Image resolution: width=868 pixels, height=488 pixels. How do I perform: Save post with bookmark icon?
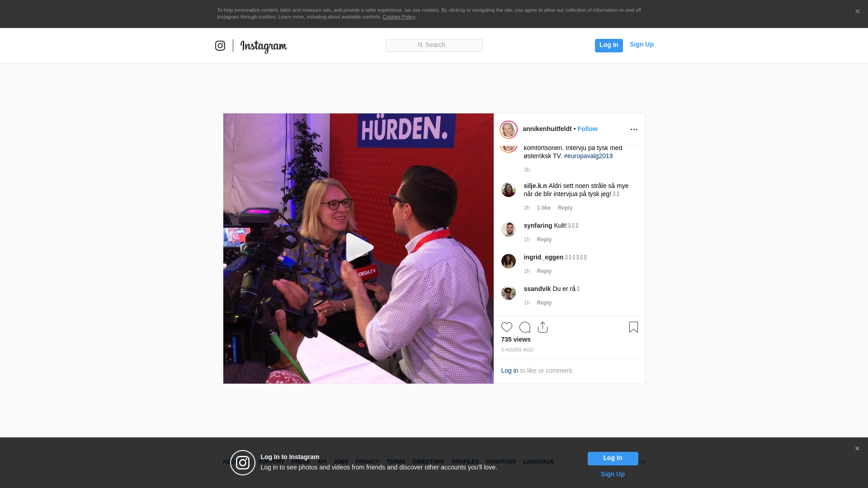pyautogui.click(x=633, y=327)
